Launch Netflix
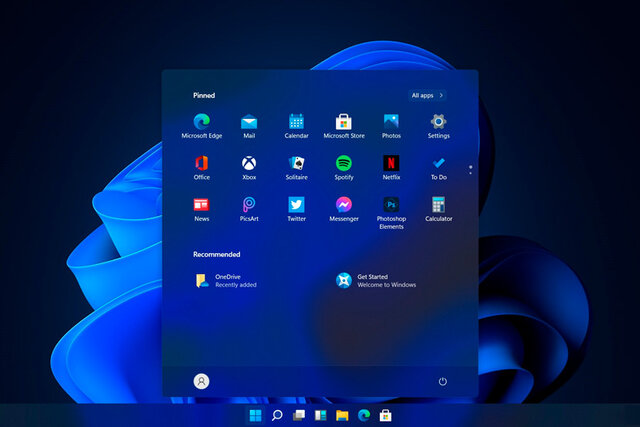The image size is (640, 427). pyautogui.click(x=391, y=168)
